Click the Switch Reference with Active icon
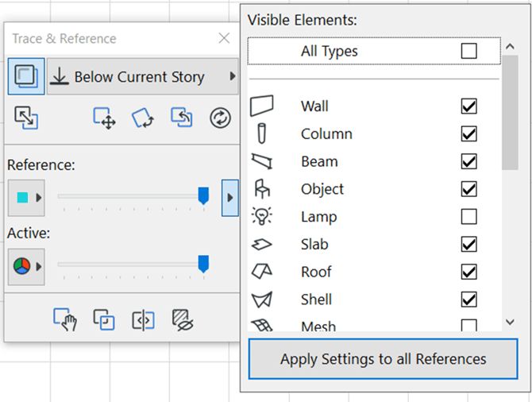 coord(26,118)
